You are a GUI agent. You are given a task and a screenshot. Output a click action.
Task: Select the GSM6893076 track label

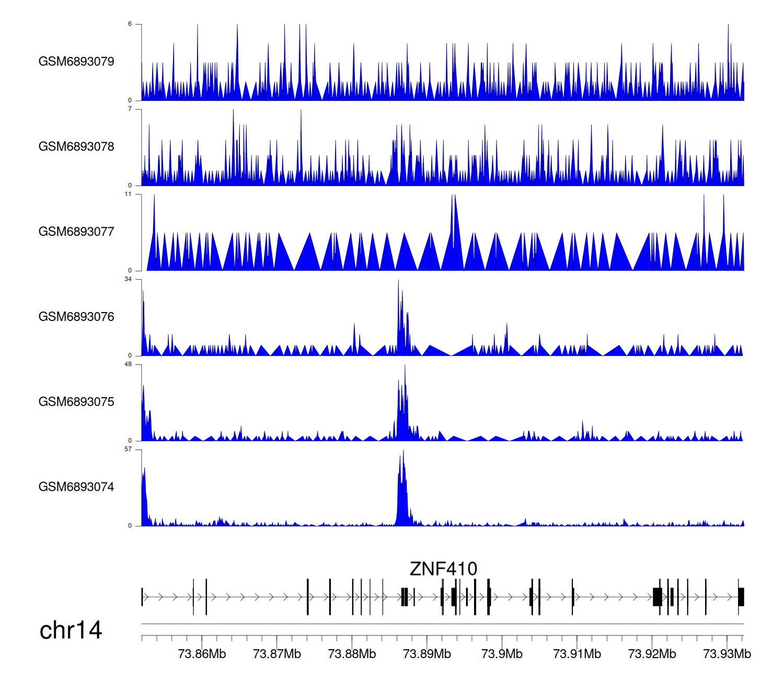(x=76, y=317)
